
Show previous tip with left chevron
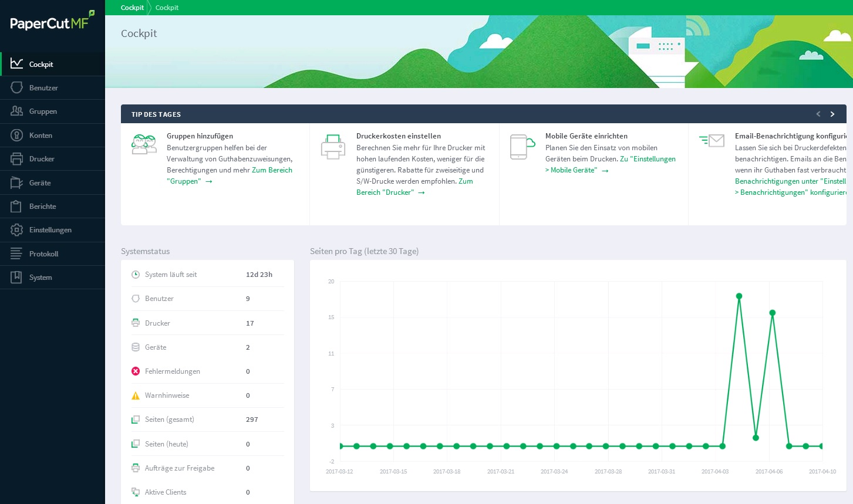pyautogui.click(x=818, y=114)
